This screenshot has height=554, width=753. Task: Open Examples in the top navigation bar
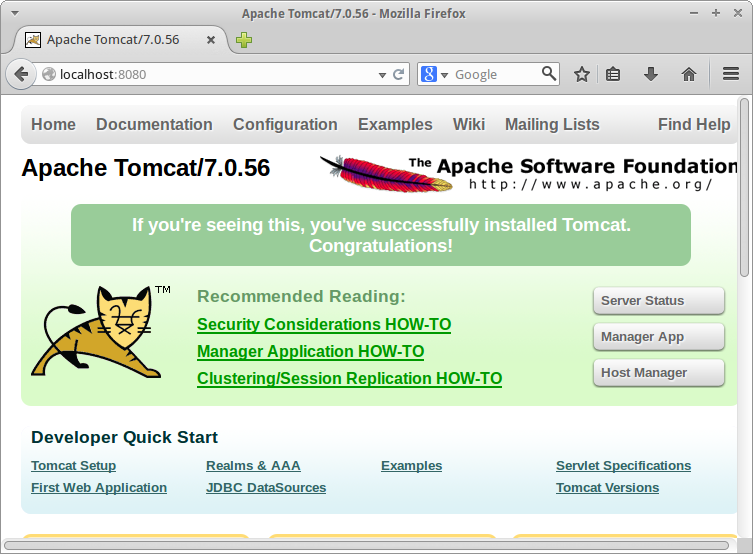coord(395,124)
